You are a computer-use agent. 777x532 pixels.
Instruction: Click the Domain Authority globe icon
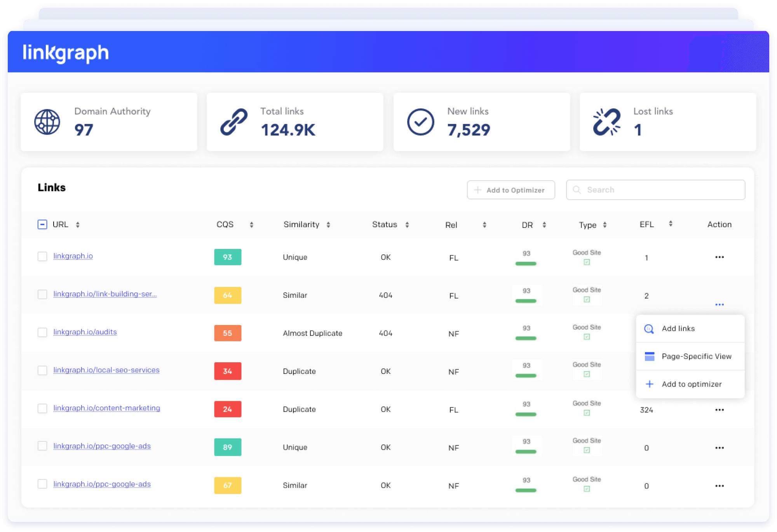point(47,122)
